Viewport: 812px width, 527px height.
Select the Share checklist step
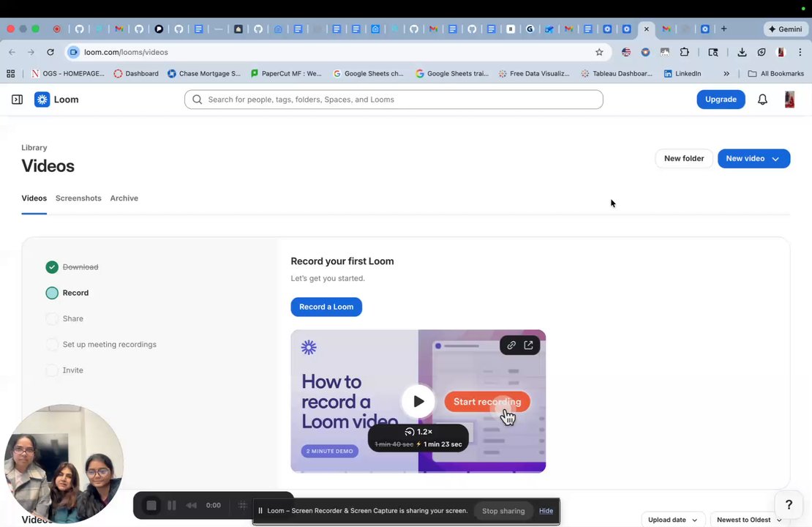click(x=64, y=318)
